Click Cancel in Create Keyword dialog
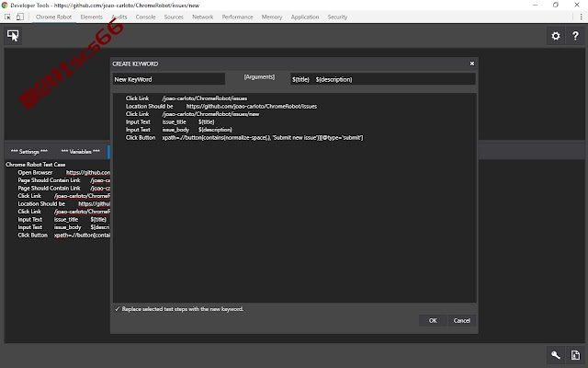 461,321
